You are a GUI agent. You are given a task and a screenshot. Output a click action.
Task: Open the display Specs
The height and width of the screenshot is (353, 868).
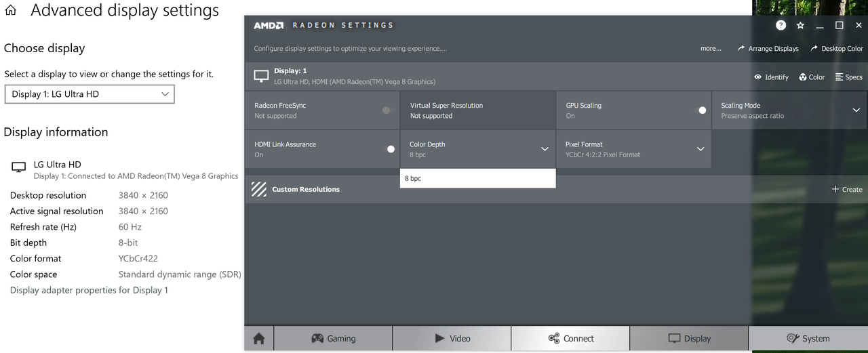[x=849, y=77]
